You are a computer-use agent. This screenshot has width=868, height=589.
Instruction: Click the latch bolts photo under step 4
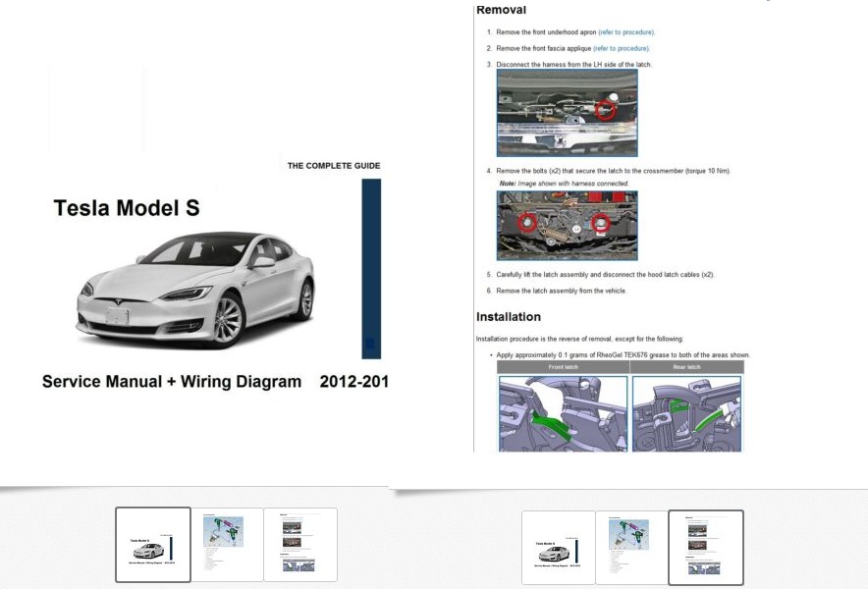tap(568, 226)
